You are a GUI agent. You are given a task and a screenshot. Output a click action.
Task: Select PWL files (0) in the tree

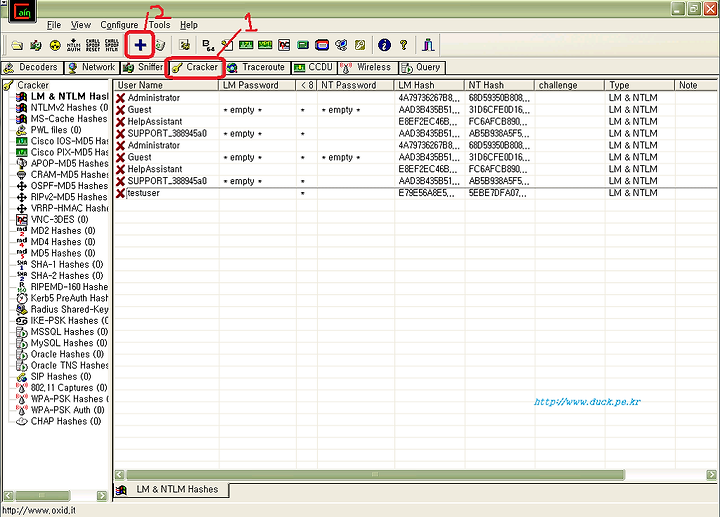pos(56,130)
